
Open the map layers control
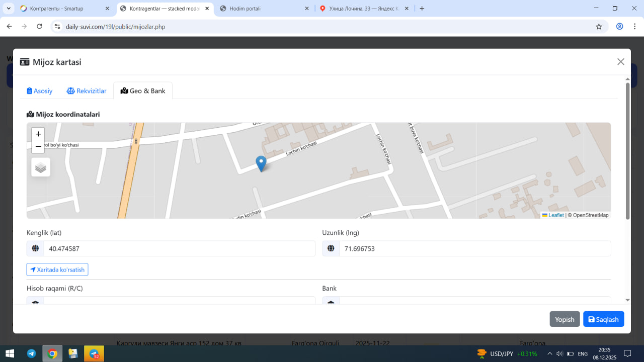click(x=41, y=167)
